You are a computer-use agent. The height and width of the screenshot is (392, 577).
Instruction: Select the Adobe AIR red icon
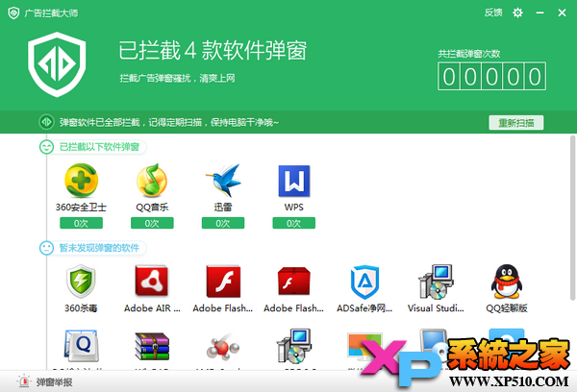(152, 281)
